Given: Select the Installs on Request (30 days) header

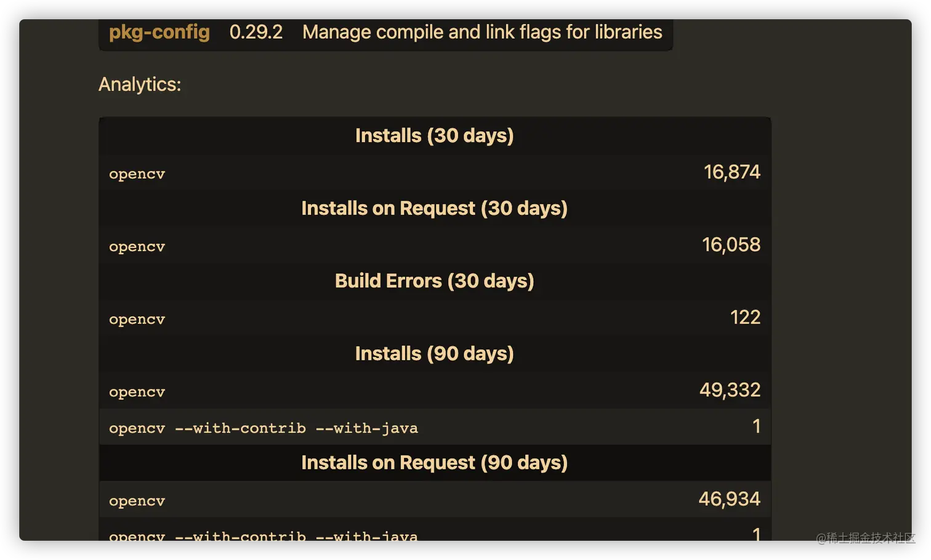Looking at the screenshot, I should coord(434,208).
